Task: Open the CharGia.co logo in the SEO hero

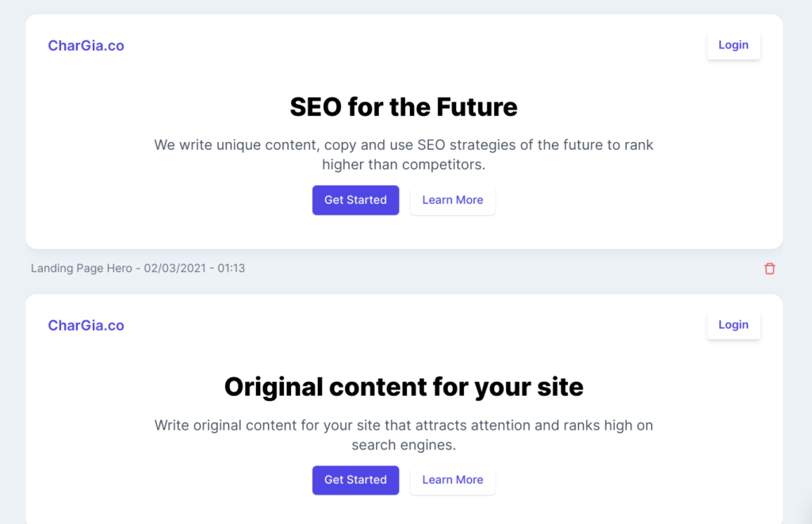Action: click(x=86, y=45)
